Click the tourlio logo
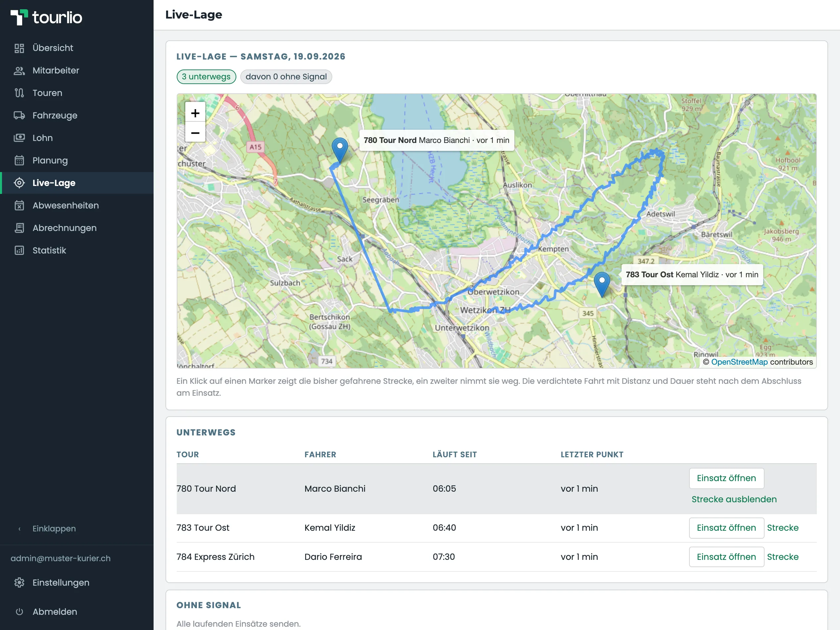 (x=46, y=17)
